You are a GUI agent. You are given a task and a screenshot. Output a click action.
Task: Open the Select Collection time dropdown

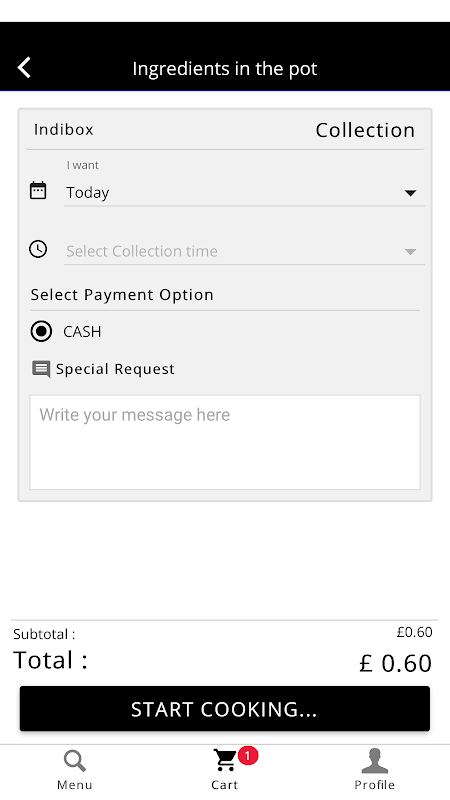[244, 251]
